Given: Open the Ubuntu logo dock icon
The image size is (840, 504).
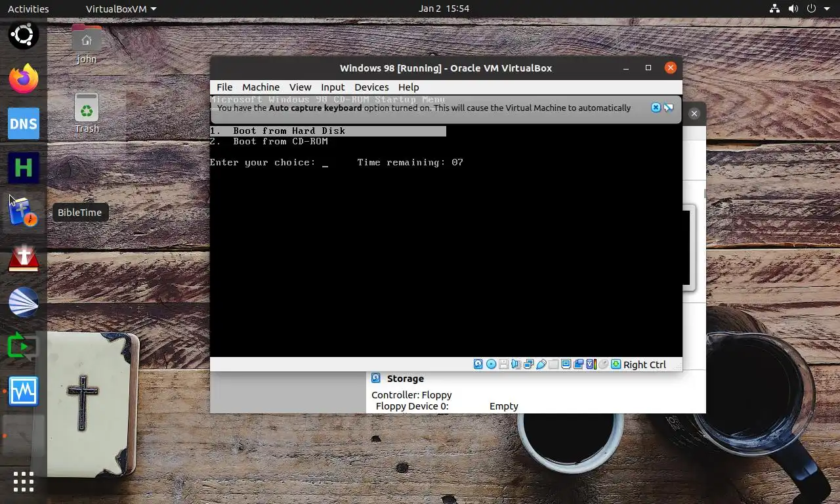Looking at the screenshot, I should (x=24, y=35).
